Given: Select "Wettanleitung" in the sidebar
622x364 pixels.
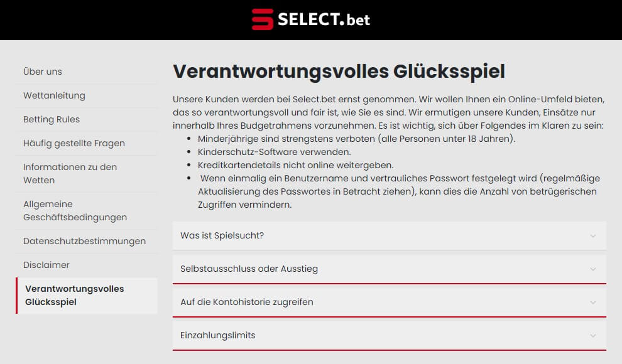Looking at the screenshot, I should tap(54, 95).
